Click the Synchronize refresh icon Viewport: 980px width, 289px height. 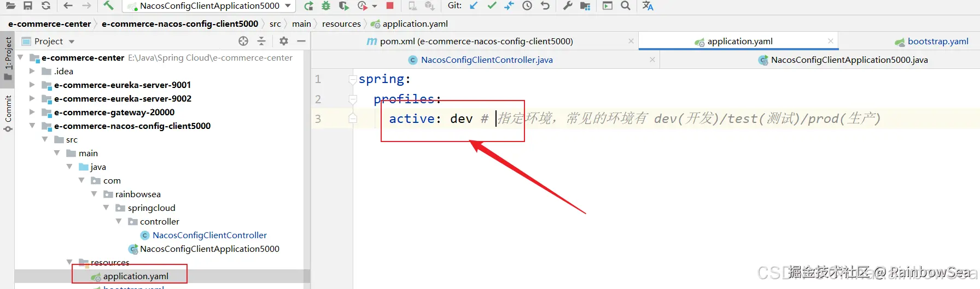click(x=46, y=6)
